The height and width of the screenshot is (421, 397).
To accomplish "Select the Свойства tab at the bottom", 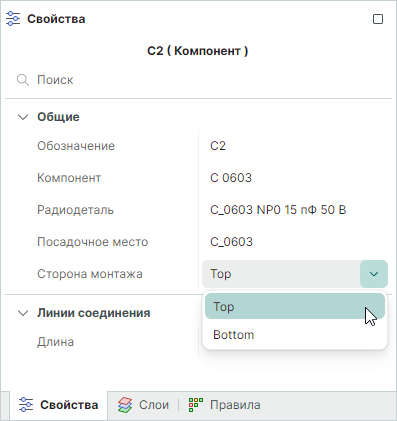I will pos(59,405).
